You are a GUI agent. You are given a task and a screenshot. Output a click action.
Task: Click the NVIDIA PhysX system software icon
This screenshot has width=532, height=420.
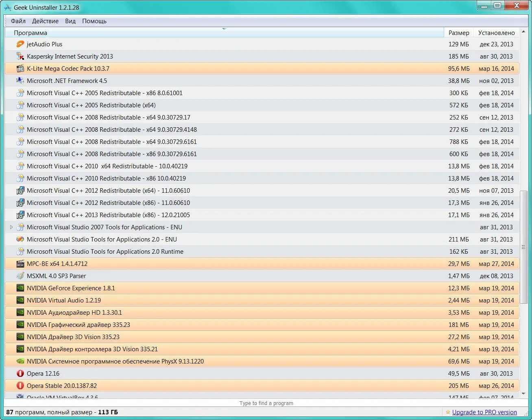(20, 361)
